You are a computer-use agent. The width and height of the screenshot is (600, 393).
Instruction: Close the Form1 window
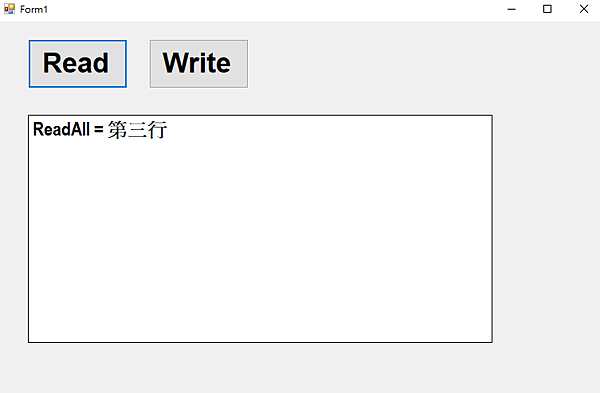584,9
